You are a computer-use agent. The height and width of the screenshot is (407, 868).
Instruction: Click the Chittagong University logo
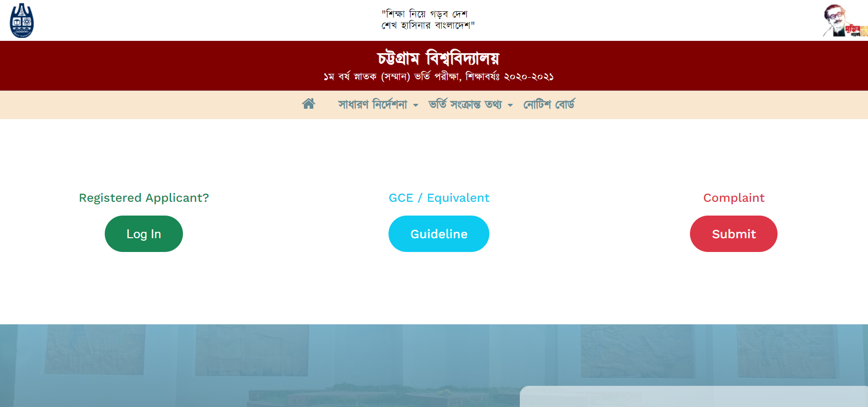point(22,21)
